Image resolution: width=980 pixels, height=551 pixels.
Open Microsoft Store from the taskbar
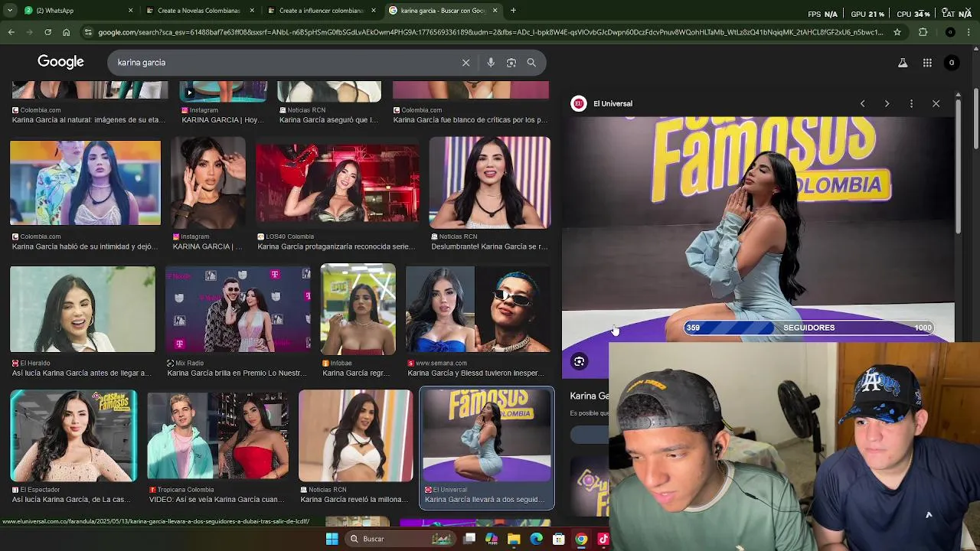point(559,539)
